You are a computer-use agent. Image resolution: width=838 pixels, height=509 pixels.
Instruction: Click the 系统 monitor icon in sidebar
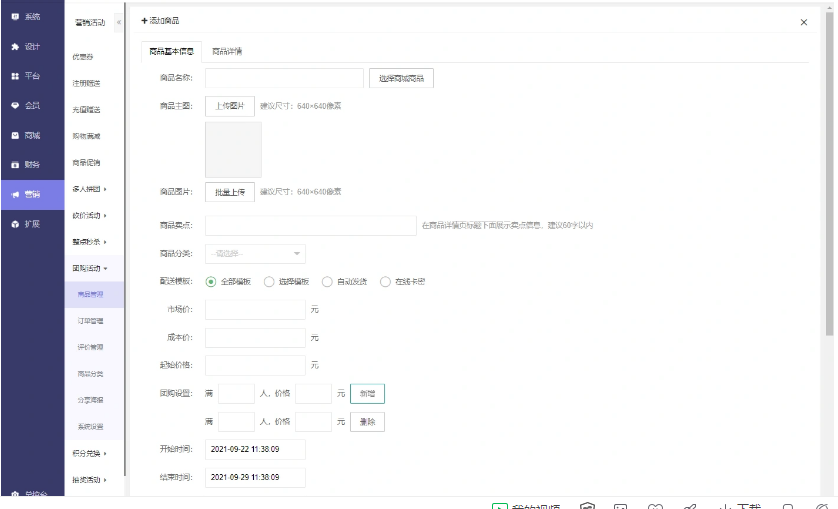15,17
